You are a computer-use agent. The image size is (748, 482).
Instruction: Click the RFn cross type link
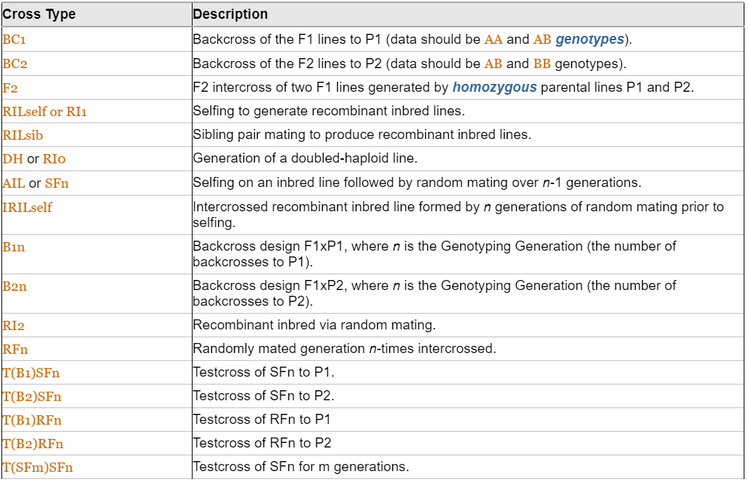pos(15,349)
